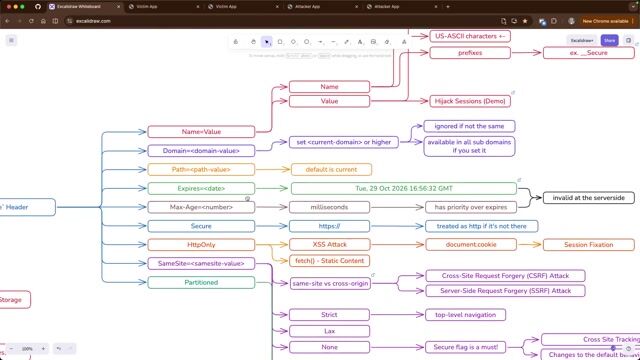
Task: Zoom out with the minus button
Action: pos(11,349)
